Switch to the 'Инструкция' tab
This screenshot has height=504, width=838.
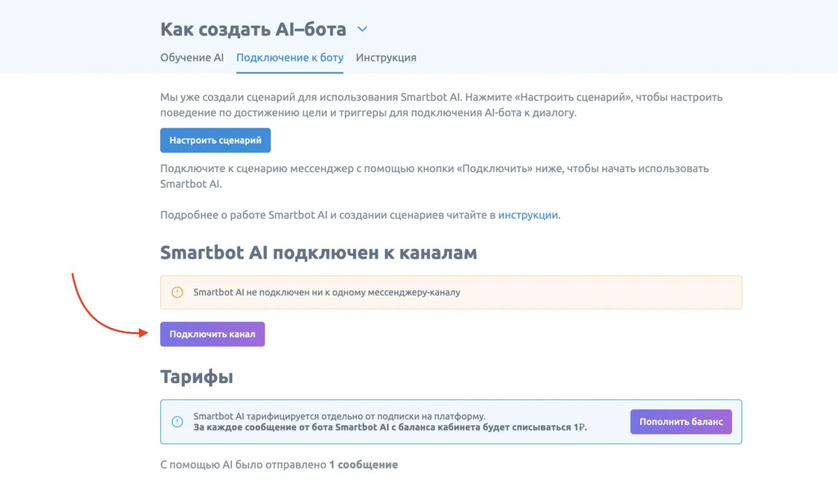386,58
